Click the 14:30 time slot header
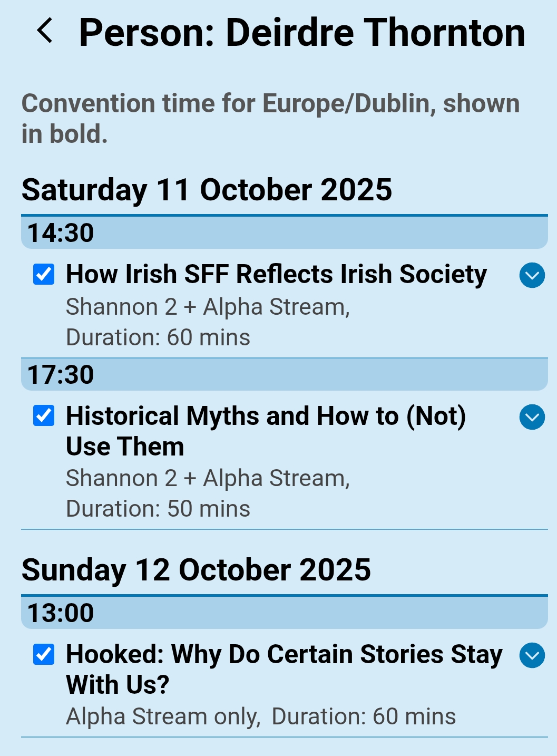The height and width of the screenshot is (756, 557). [x=284, y=232]
